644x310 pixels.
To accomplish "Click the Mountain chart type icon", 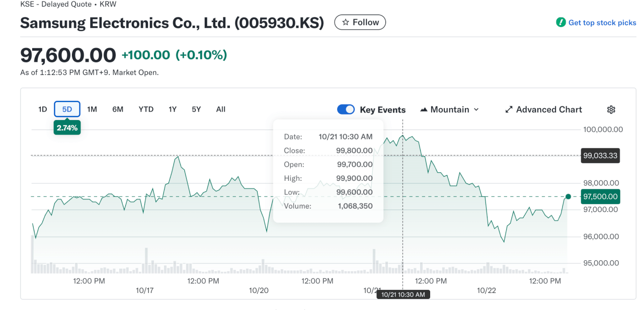I will tap(424, 110).
